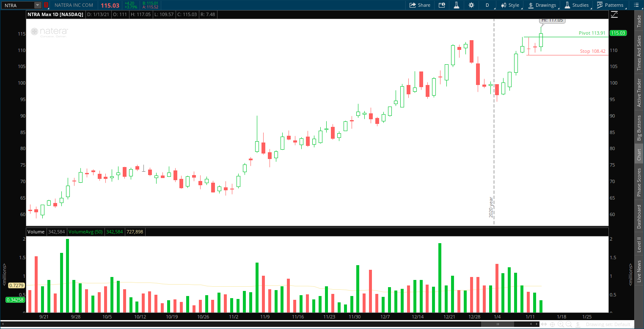Click into the NTRA symbol input field

click(18, 5)
